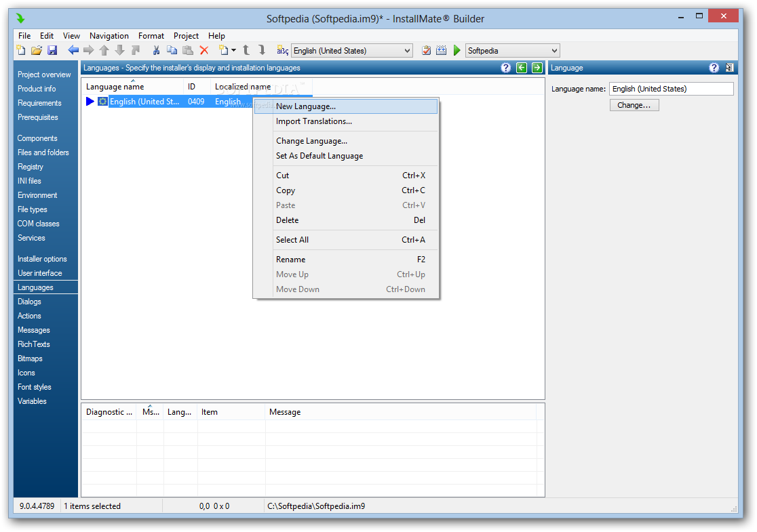Image resolution: width=757 pixels, height=532 pixels.
Task: Click the Language panel close icon
Action: (x=729, y=68)
